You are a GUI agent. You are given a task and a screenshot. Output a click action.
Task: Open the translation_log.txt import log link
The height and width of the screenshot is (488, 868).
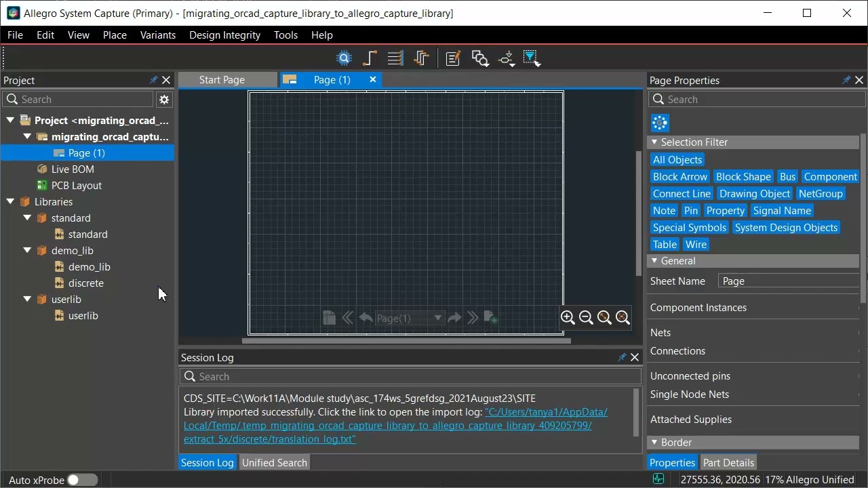tap(395, 426)
